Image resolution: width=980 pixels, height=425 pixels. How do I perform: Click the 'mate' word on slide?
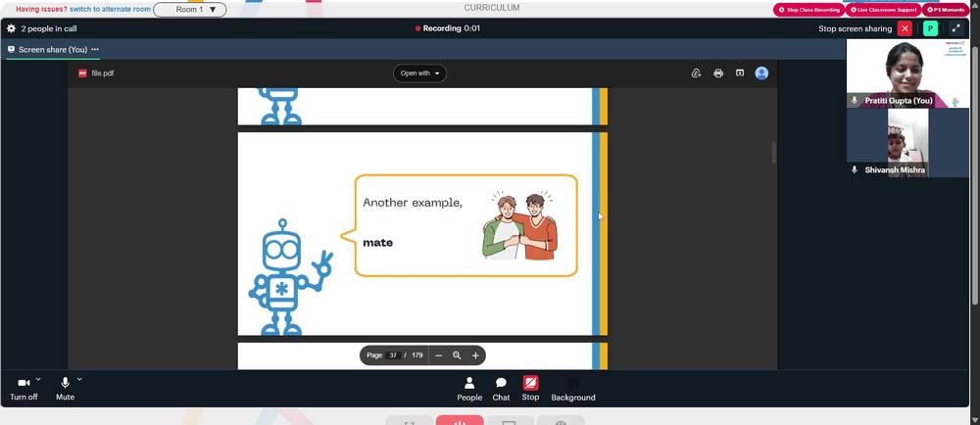click(x=378, y=243)
